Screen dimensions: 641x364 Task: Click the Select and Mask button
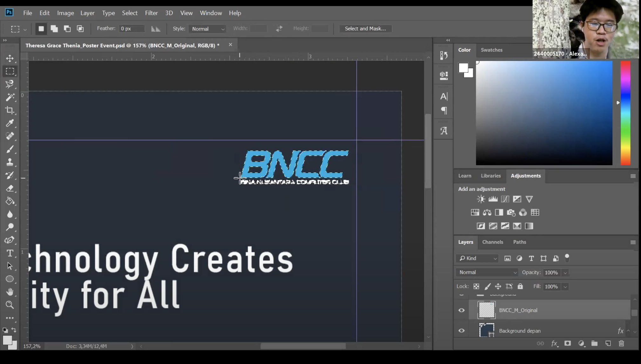tap(365, 29)
